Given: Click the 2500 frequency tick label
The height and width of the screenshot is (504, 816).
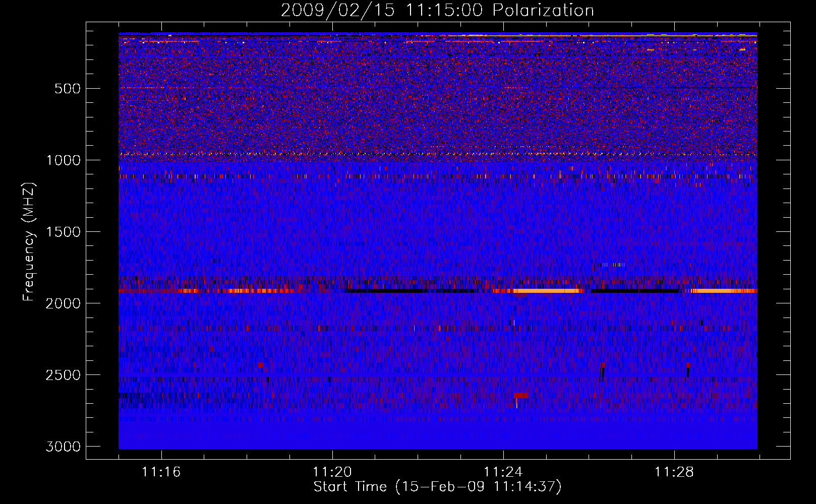Looking at the screenshot, I should click(x=63, y=375).
